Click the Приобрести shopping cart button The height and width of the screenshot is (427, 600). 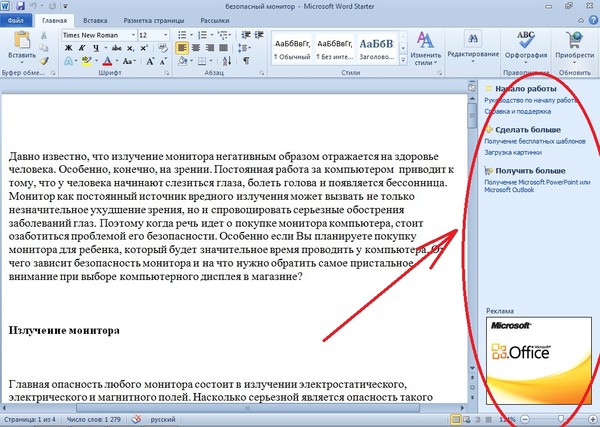(x=574, y=47)
